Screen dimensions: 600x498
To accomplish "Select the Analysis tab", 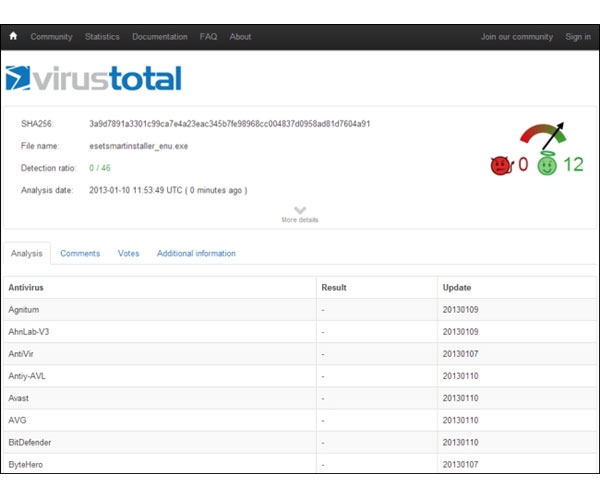I will (27, 253).
